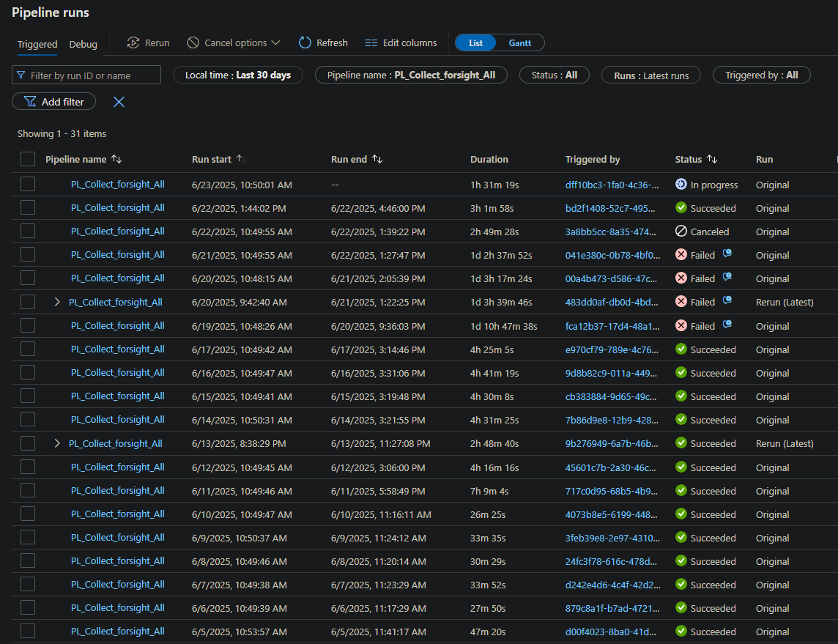The height and width of the screenshot is (644, 838).
Task: Check the 6/22/2025 1:44:02 PM run
Action: [28, 208]
